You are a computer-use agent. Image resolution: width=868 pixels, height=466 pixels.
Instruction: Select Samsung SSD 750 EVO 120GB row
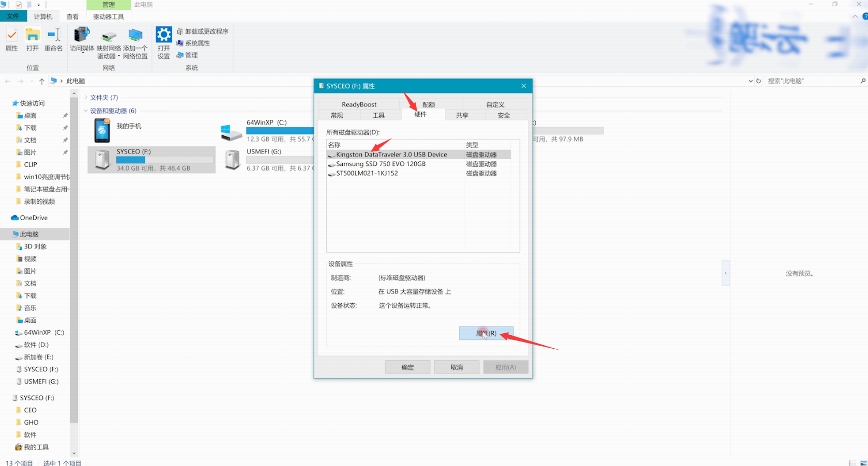click(419, 164)
